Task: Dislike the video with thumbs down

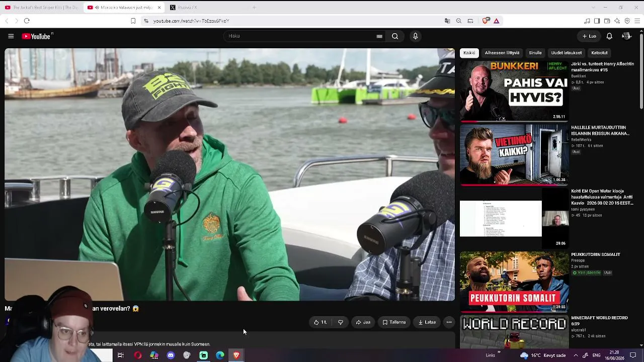Action: (341, 322)
